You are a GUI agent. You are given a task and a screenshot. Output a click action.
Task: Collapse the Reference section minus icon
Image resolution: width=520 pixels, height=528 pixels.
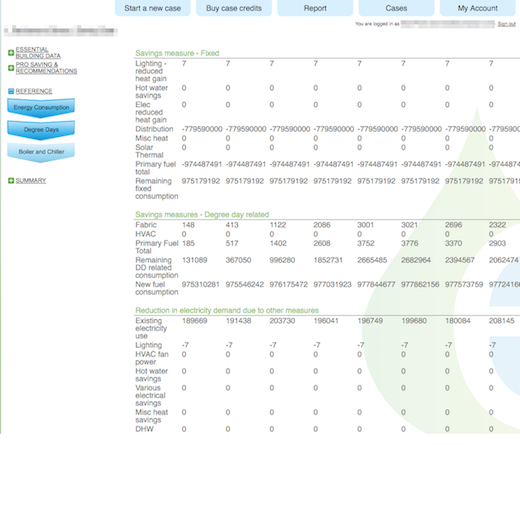pos(11,91)
